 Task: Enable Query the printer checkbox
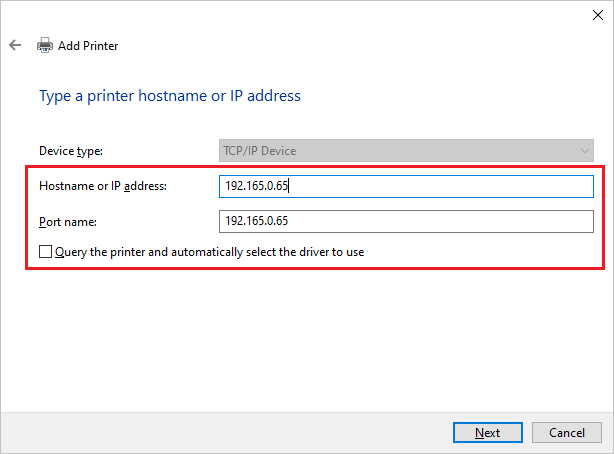45,252
